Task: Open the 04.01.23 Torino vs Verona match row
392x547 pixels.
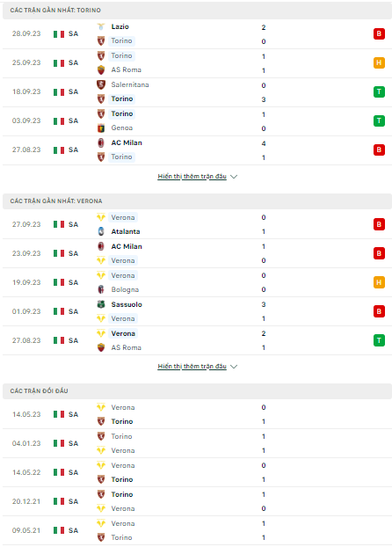Action: click(197, 443)
